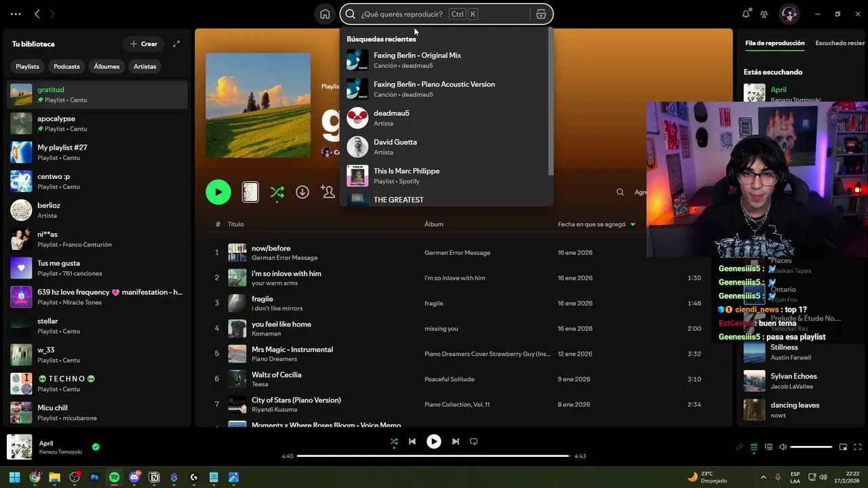Image resolution: width=868 pixels, height=488 pixels.
Task: Enter full screen mode
Action: (x=858, y=447)
